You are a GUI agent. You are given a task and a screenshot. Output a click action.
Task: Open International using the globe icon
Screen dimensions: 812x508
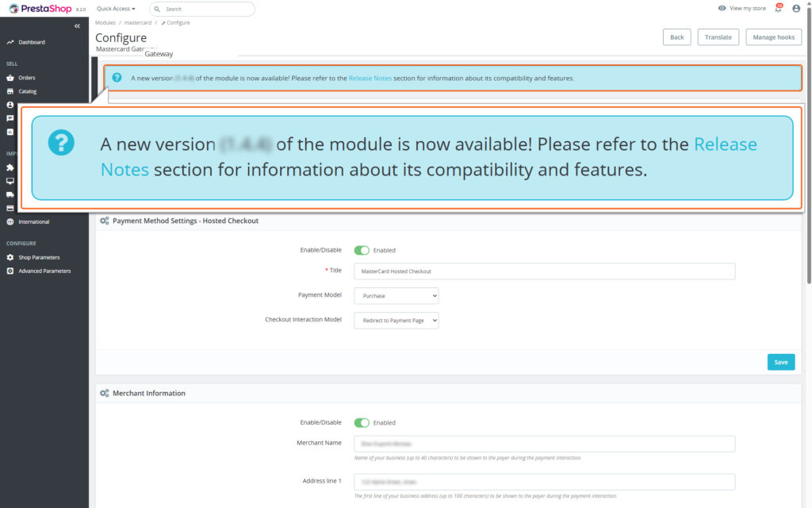(10, 221)
